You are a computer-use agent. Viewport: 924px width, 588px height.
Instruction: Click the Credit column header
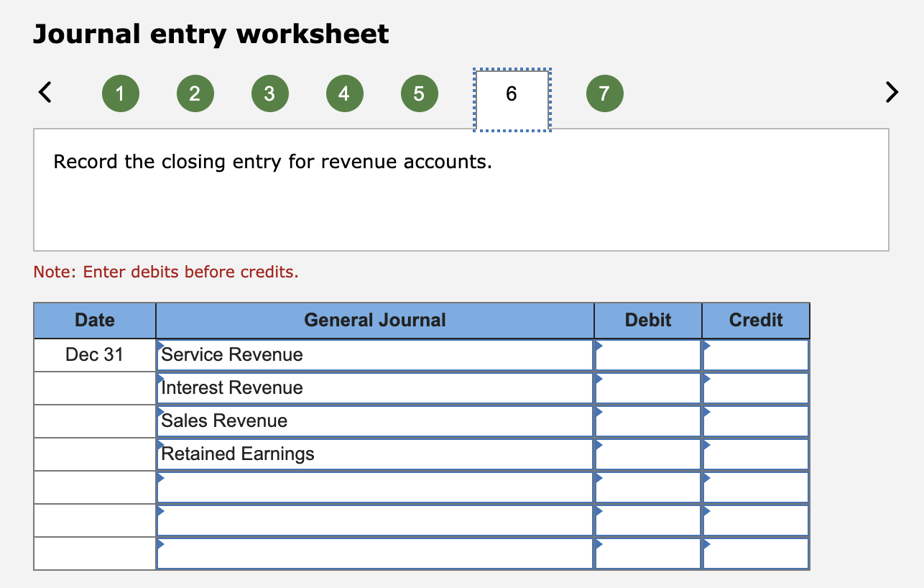[x=756, y=321]
